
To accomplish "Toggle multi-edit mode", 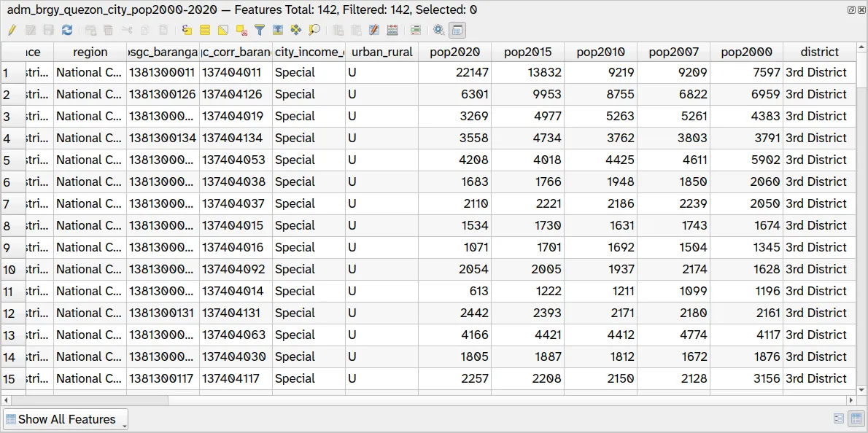I will pyautogui.click(x=31, y=30).
